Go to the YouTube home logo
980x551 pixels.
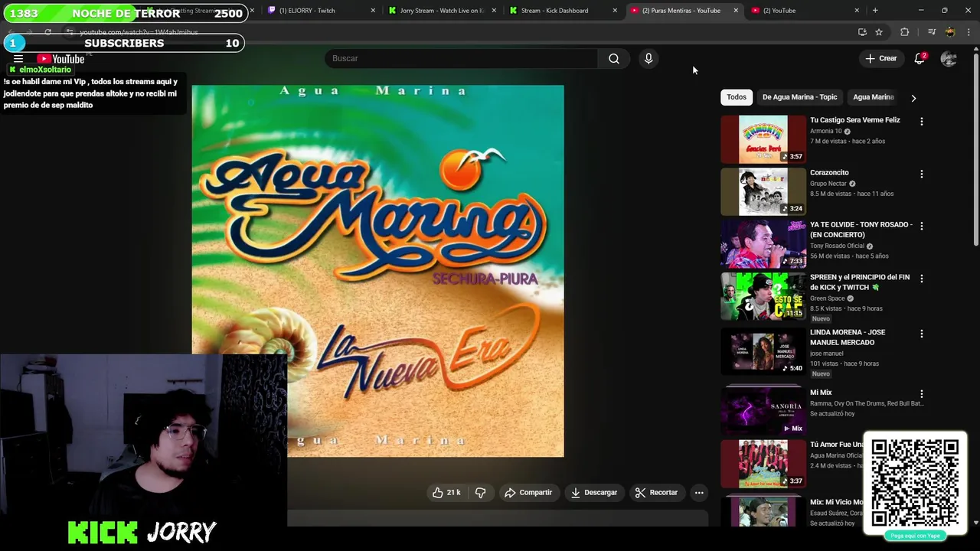(61, 59)
